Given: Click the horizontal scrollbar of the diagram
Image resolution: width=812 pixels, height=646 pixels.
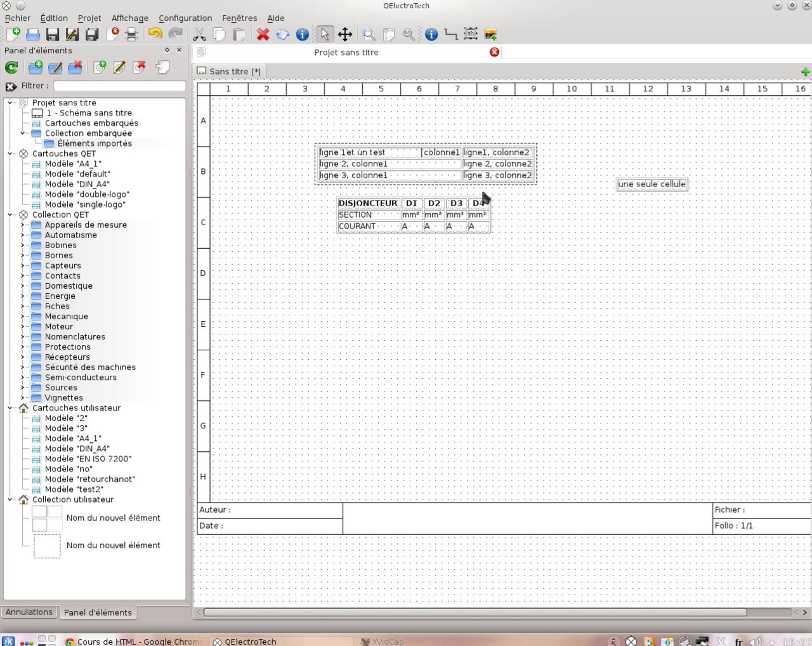Looking at the screenshot, I should pyautogui.click(x=475, y=612).
